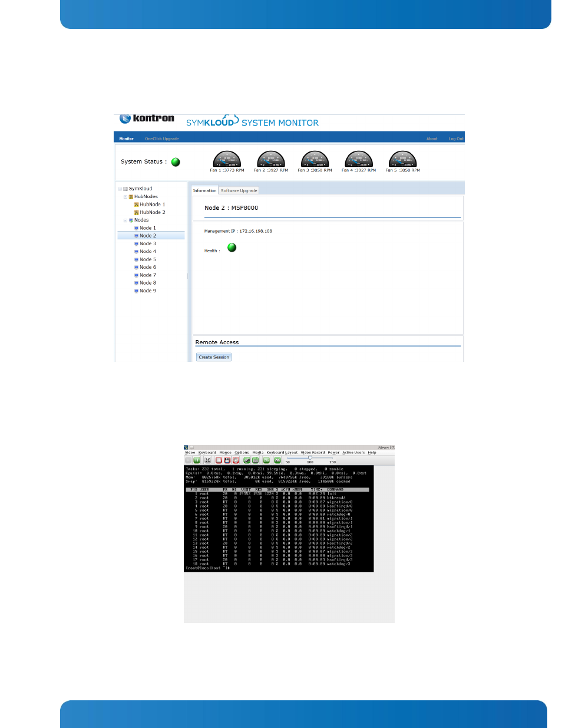The width and height of the screenshot is (562, 728).
Task: Click the Fan 2 RPM gauge
Action: tap(271, 159)
